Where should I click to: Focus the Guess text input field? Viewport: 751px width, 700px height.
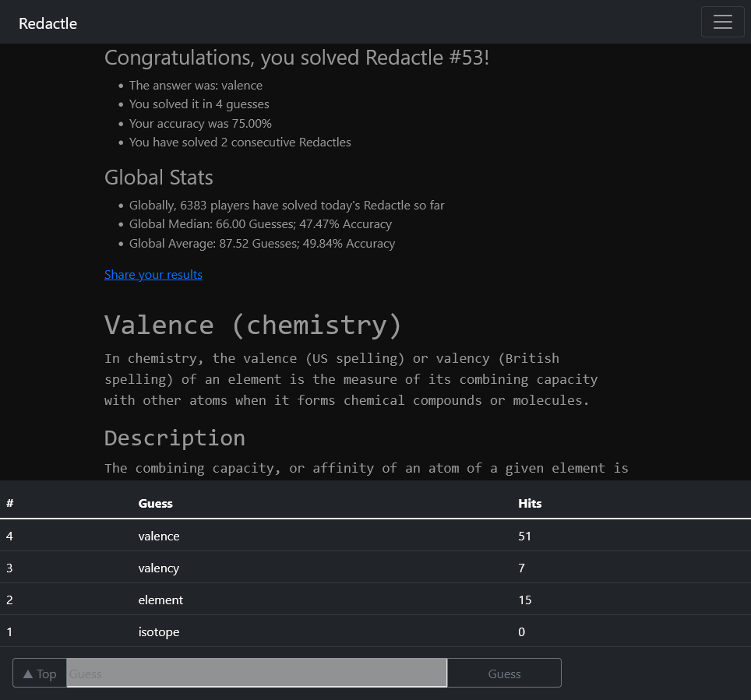256,674
